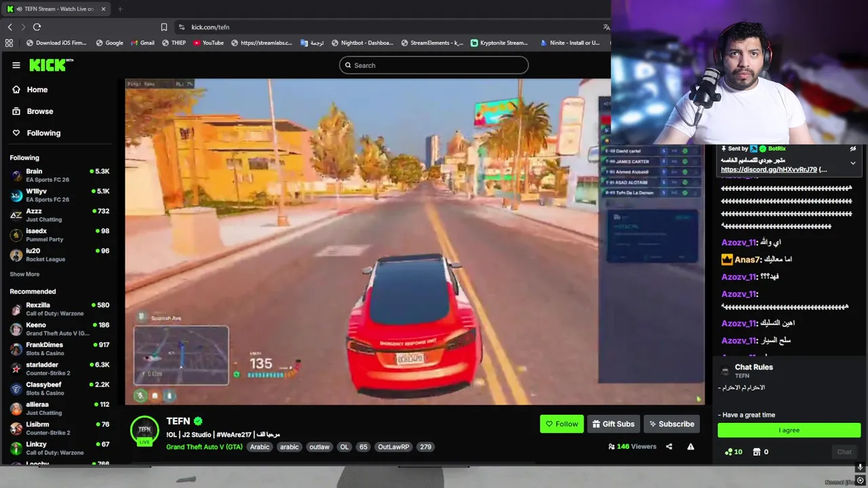868x488 pixels.
Task: Open the StreamElements bookmark
Action: coord(432,43)
